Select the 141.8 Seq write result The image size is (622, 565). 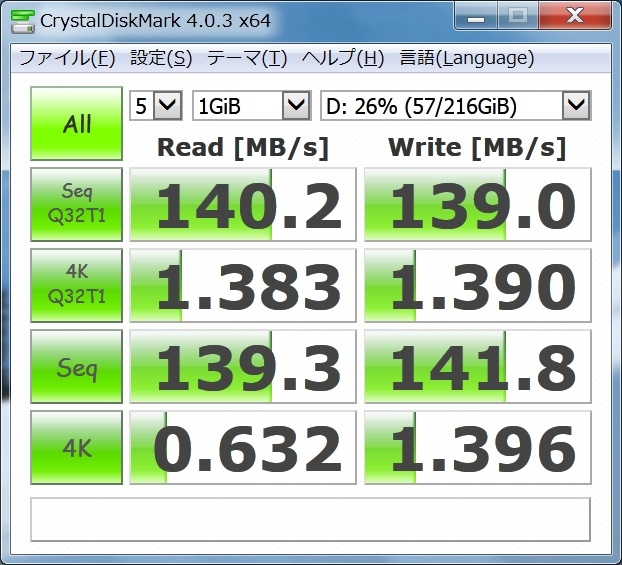(478, 366)
